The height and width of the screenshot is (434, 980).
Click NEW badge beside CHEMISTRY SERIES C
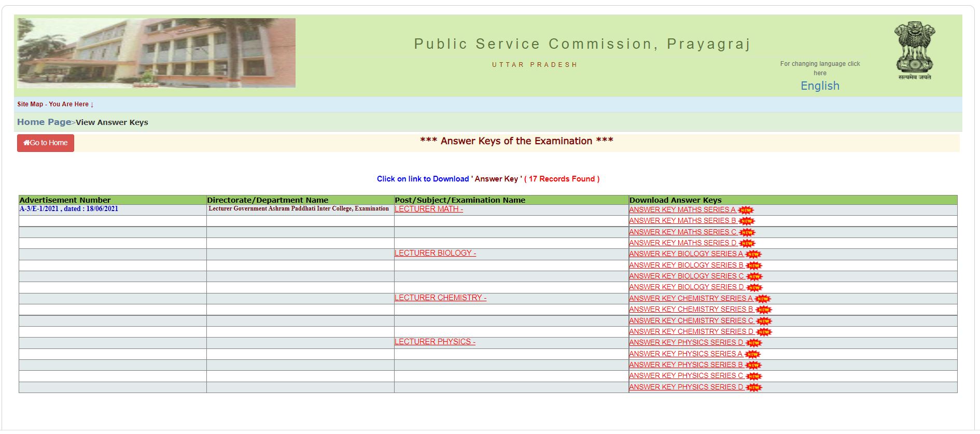click(x=764, y=321)
